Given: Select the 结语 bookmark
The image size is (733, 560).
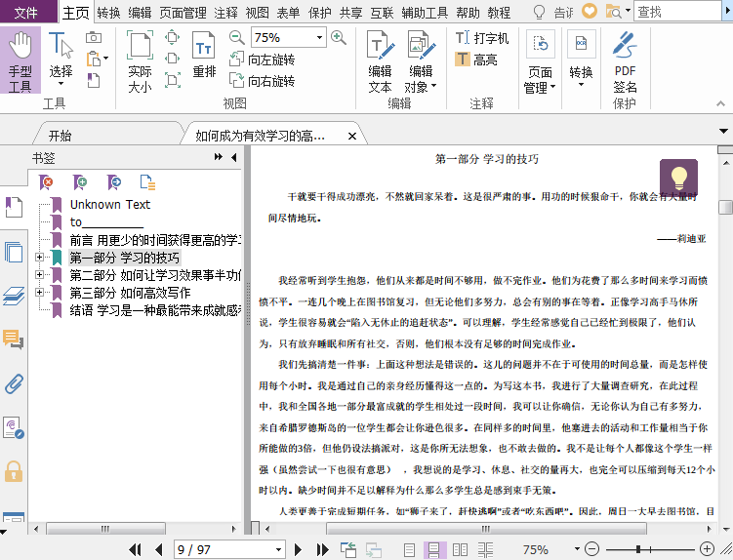Looking at the screenshot, I should [155, 310].
